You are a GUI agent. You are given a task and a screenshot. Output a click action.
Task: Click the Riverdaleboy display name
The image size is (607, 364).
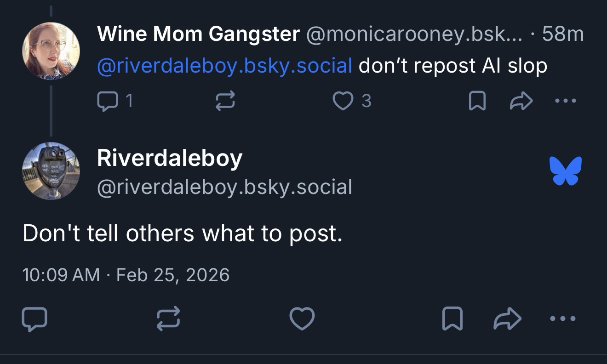coord(170,159)
